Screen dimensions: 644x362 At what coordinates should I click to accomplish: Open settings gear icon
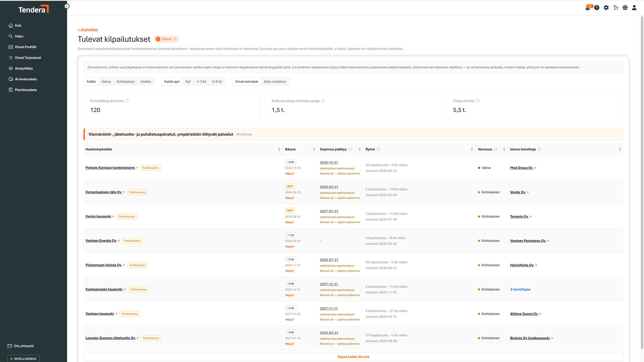pos(606,8)
